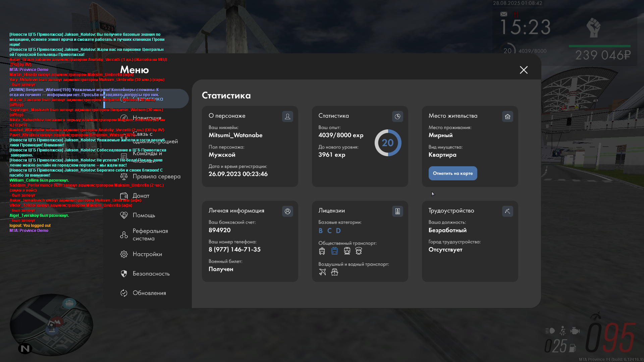Click the house icon in Место жительства card
This screenshot has width=644, height=362.
507,116
